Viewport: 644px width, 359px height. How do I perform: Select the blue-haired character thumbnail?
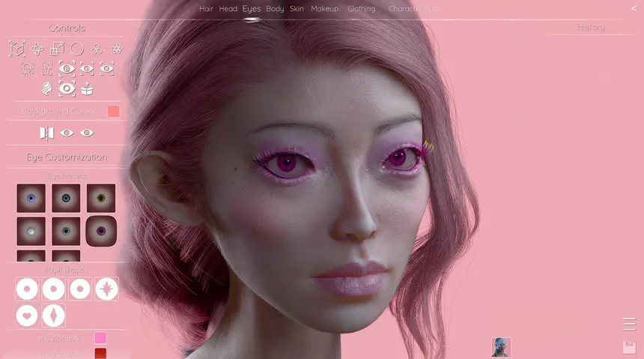click(x=501, y=347)
